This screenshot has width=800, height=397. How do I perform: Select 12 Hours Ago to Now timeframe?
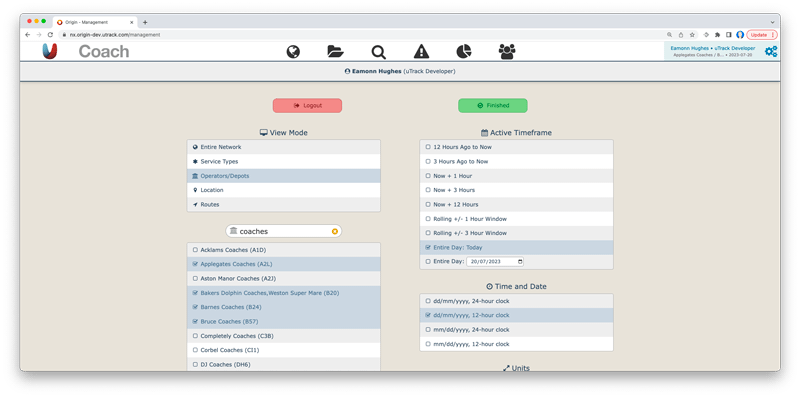pos(516,147)
